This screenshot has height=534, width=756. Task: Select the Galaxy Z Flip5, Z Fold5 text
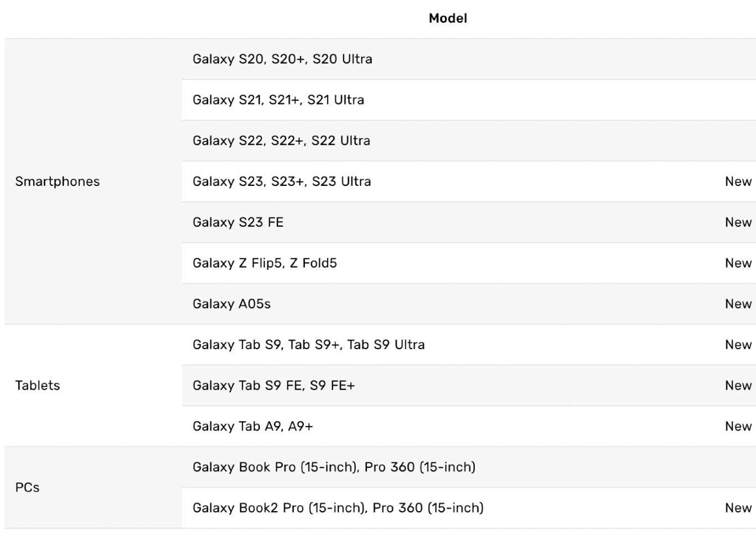265,263
